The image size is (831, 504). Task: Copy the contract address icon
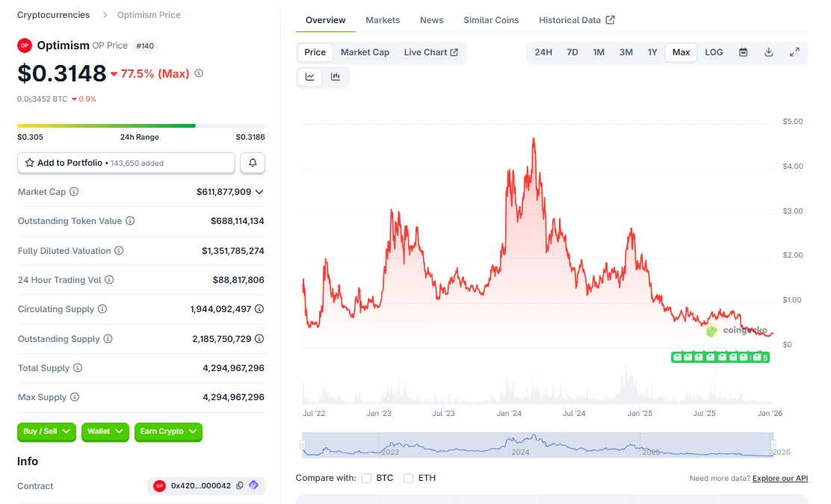(x=240, y=486)
